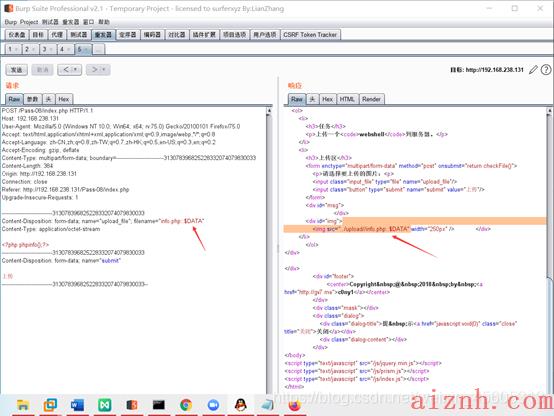Expand the < history dropdown arrow
The image size is (554, 416).
[76, 70]
